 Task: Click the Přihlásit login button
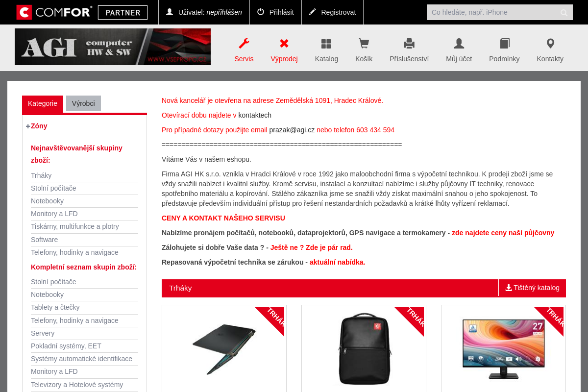click(x=275, y=12)
